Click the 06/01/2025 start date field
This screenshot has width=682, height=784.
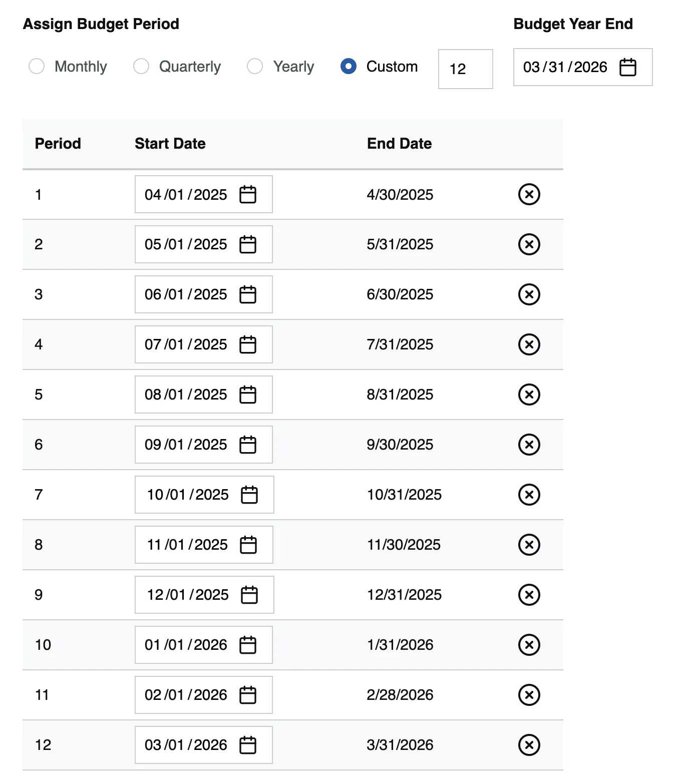[204, 294]
